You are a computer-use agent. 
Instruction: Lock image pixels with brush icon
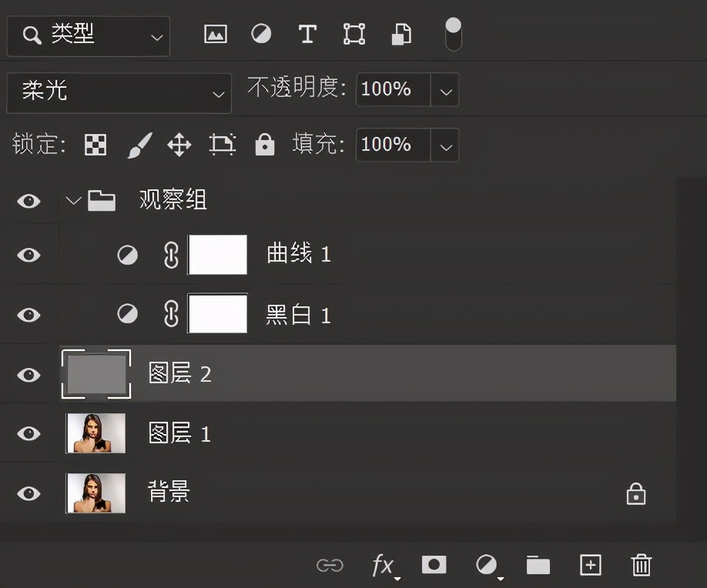click(139, 145)
